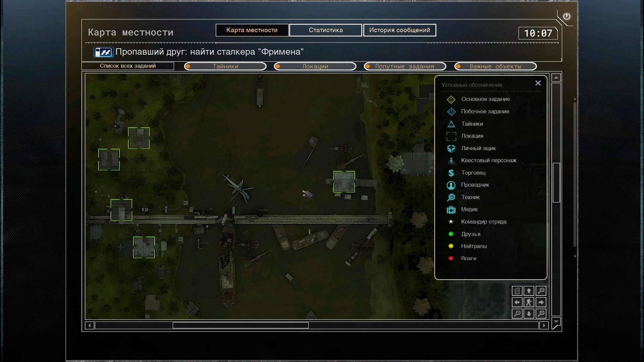The width and height of the screenshot is (644, 362).
Task: Click the open box icon for Личный ящик
Action: (x=451, y=148)
